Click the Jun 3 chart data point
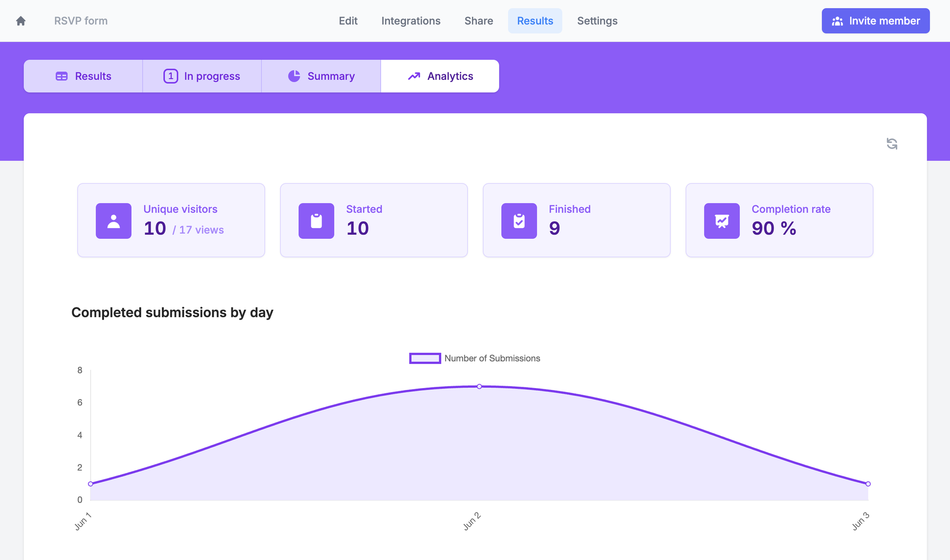950x560 pixels. pos(868,484)
